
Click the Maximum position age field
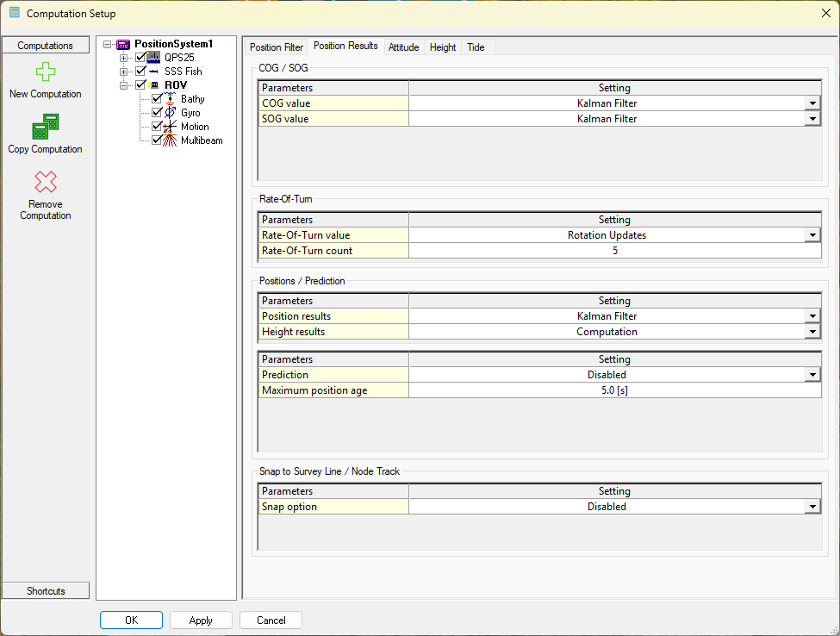pyautogui.click(x=613, y=390)
